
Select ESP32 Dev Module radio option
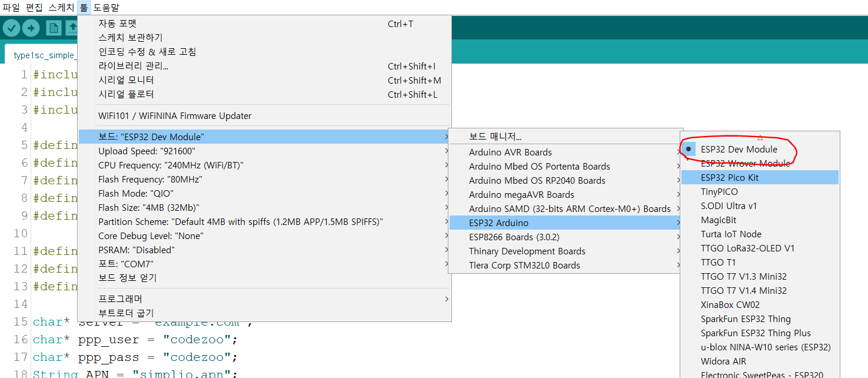pos(760,149)
